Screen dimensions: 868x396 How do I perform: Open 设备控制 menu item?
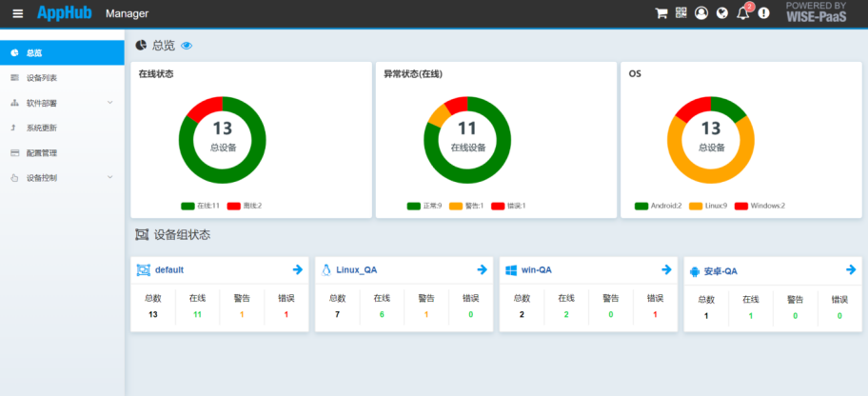[62, 178]
